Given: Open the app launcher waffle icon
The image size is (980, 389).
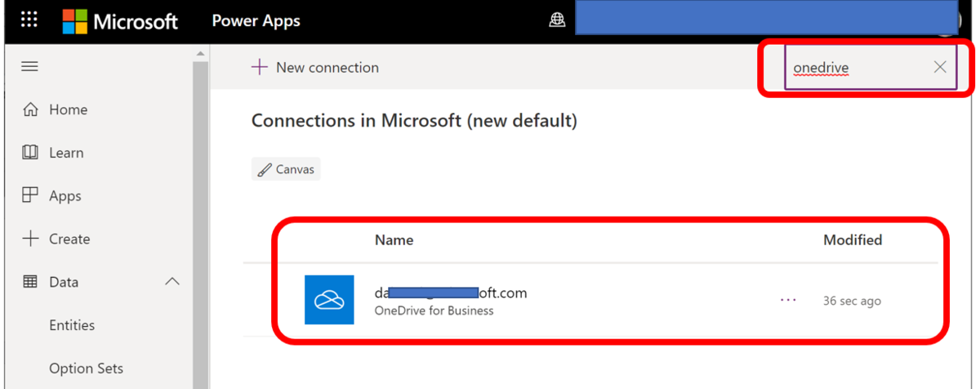Looking at the screenshot, I should pyautogui.click(x=29, y=20).
